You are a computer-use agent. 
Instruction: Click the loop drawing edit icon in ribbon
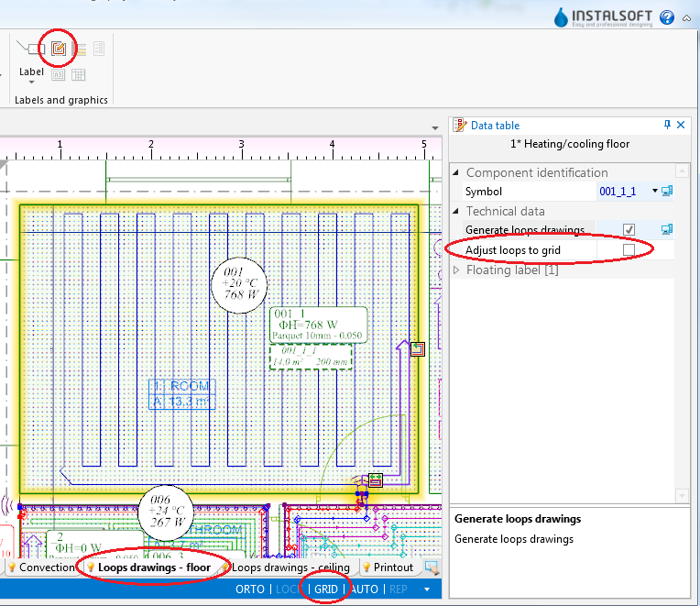tap(59, 48)
